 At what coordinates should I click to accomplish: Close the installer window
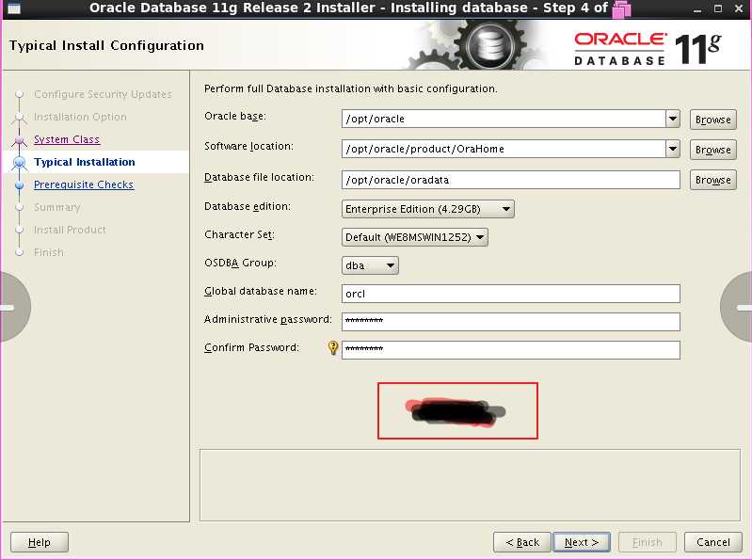(x=739, y=8)
